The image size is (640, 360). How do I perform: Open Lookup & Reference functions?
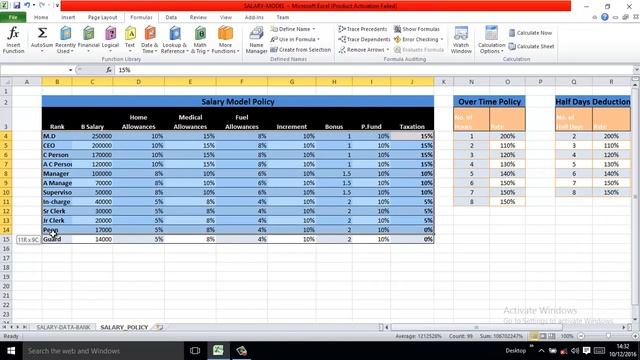[174, 40]
